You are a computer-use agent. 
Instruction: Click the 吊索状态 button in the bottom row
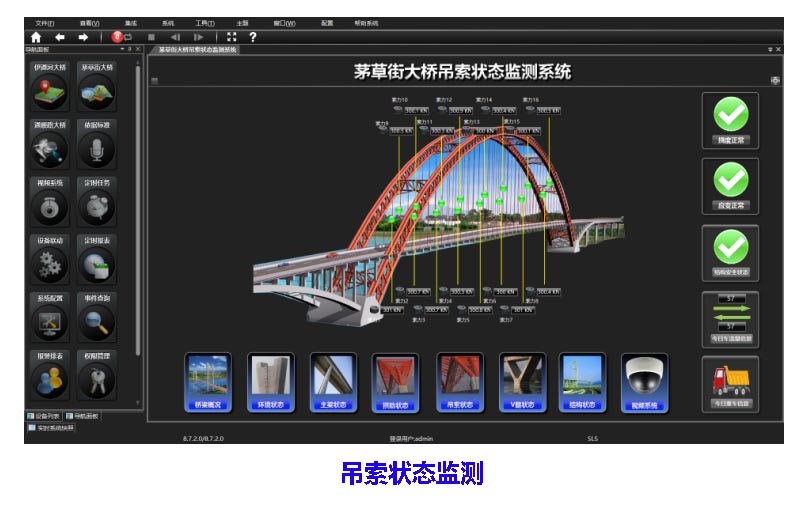pyautogui.click(x=459, y=383)
